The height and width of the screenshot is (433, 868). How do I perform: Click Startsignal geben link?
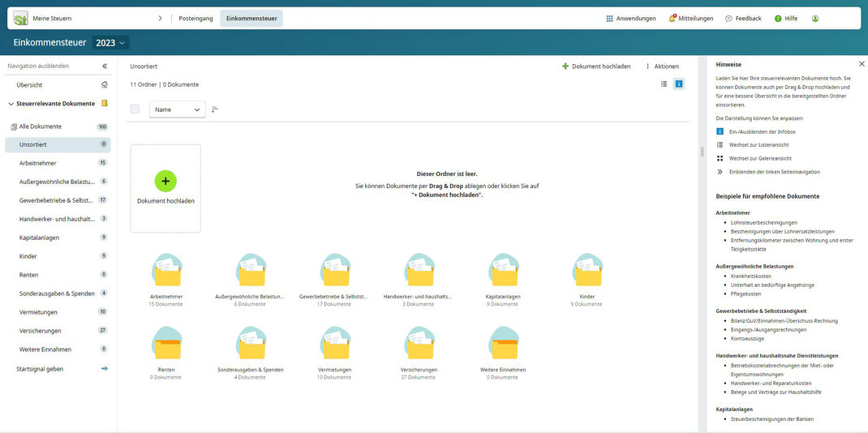click(x=40, y=369)
